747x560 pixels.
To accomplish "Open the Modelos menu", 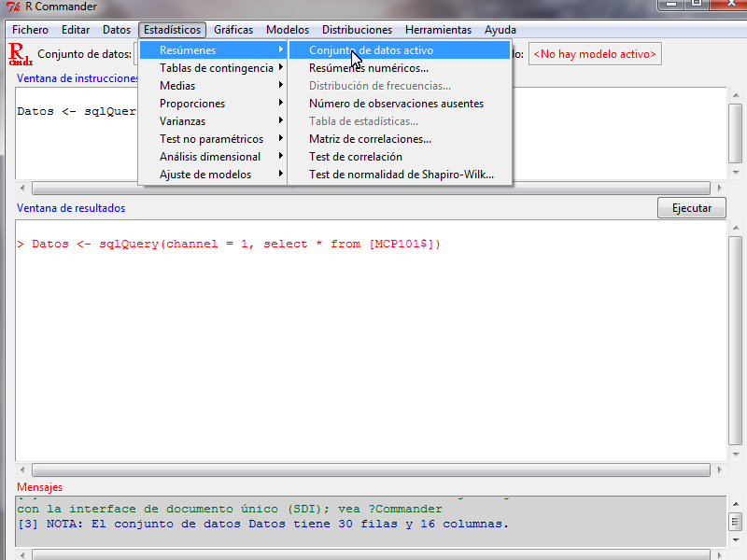I will pos(288,30).
